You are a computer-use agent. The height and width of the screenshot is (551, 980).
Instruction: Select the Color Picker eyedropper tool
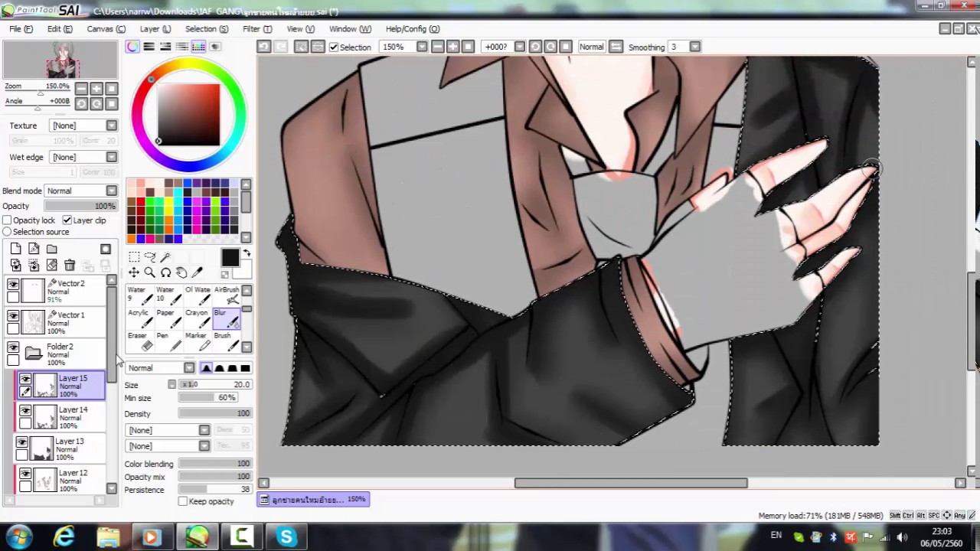pyautogui.click(x=197, y=272)
